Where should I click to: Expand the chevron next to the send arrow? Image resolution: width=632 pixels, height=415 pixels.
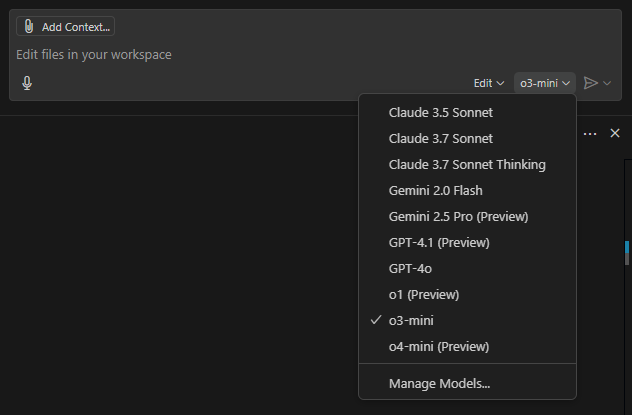(607, 83)
